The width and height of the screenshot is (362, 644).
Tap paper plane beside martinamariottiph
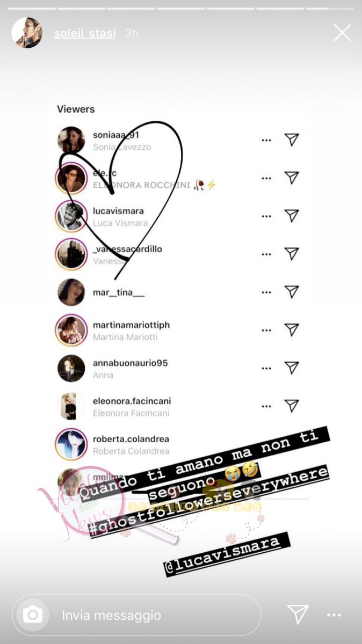tap(291, 330)
